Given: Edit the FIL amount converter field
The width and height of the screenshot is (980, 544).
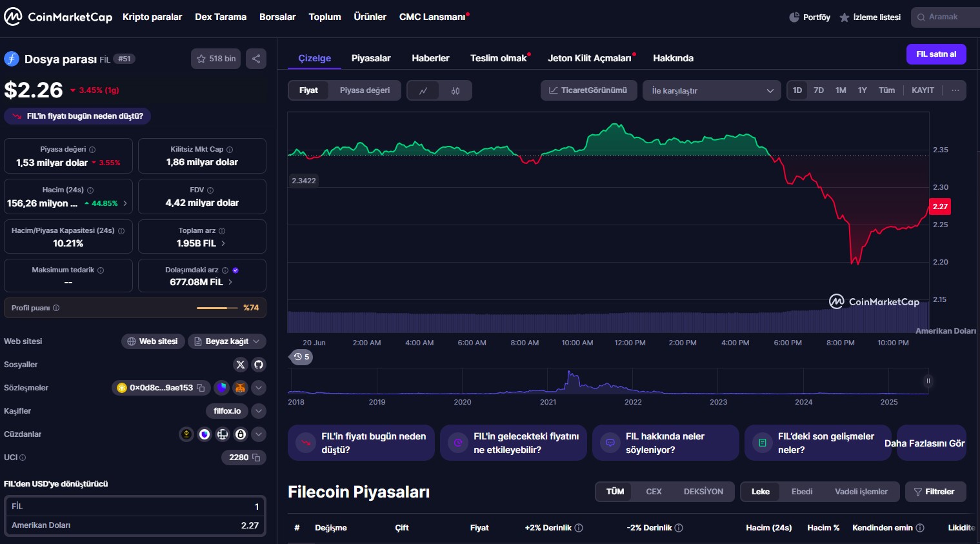Looking at the screenshot, I should [x=135, y=507].
